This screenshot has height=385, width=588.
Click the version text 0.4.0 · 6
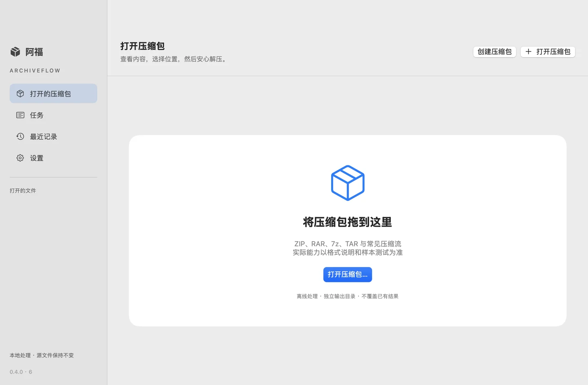(21, 372)
